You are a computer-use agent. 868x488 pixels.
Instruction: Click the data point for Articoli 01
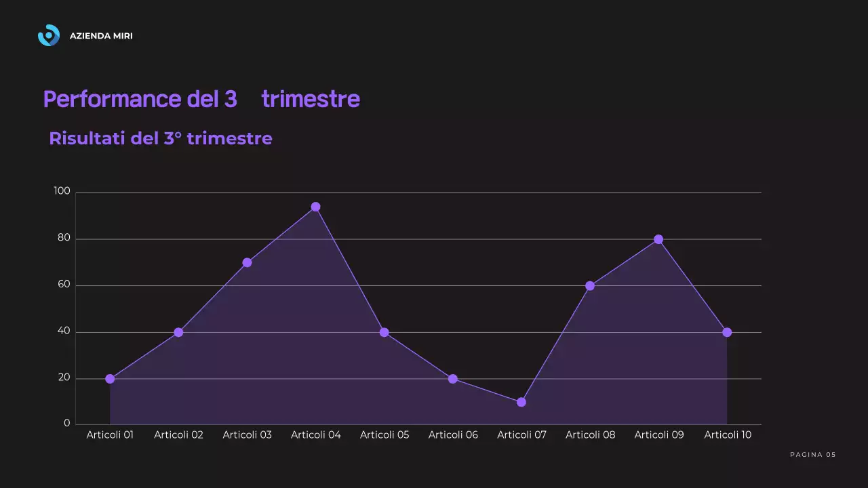(x=110, y=379)
